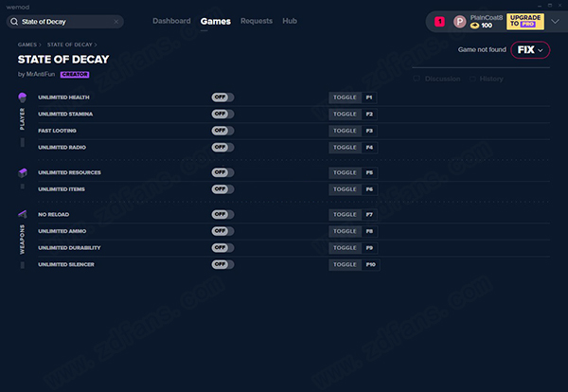This screenshot has height=392, width=568.
Task: Turn on Unlimited Items switch
Action: pyautogui.click(x=222, y=189)
